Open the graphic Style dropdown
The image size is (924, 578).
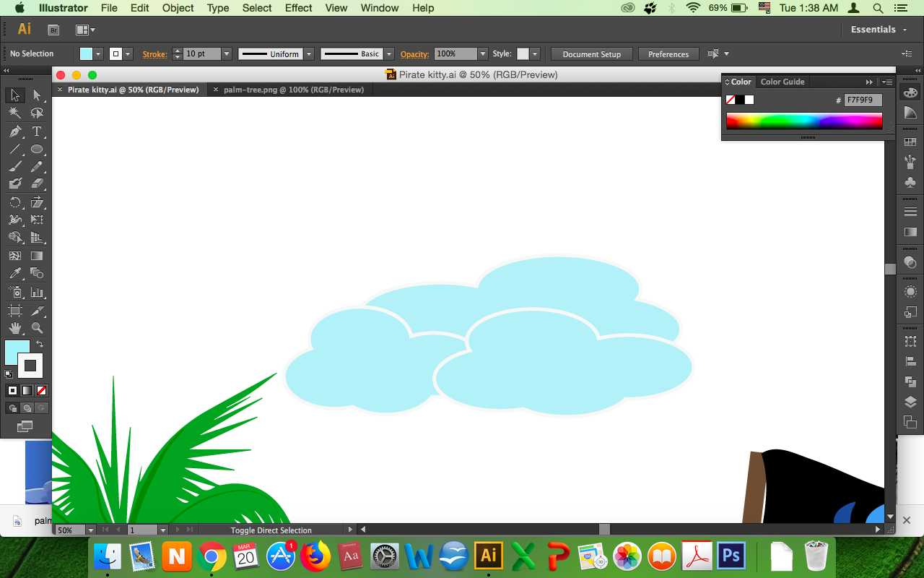[534, 54]
